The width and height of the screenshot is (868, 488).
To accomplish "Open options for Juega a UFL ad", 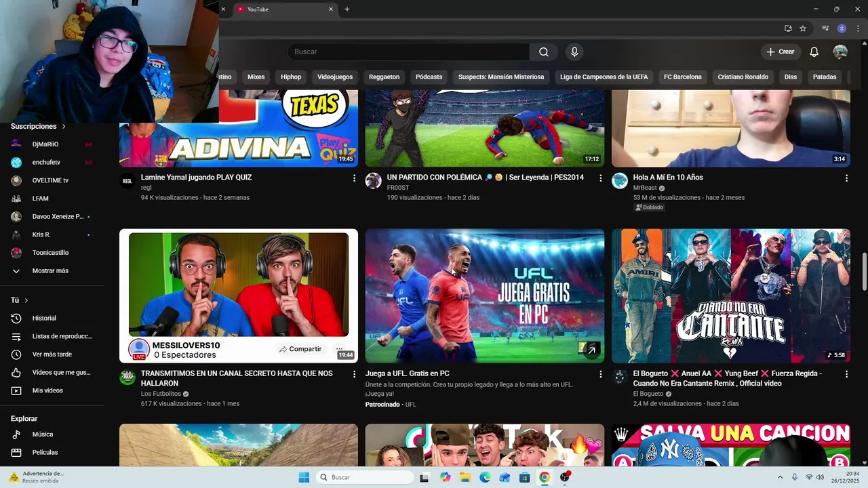I will pos(600,374).
